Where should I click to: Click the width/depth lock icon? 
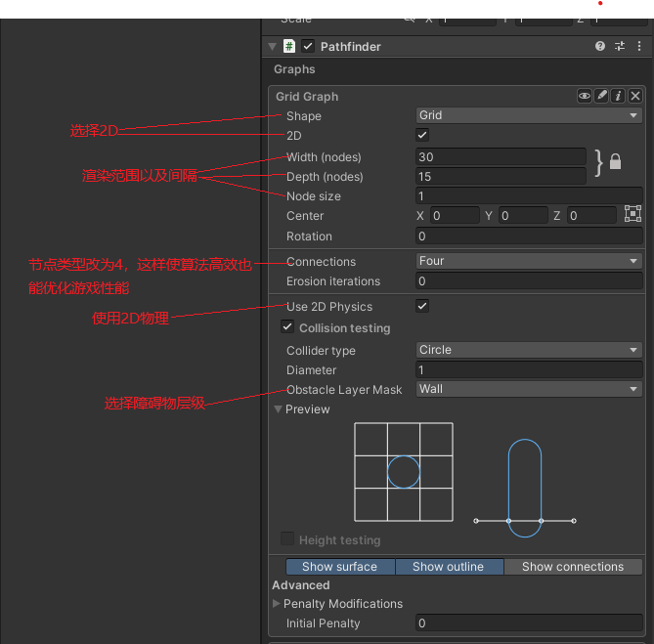(615, 162)
